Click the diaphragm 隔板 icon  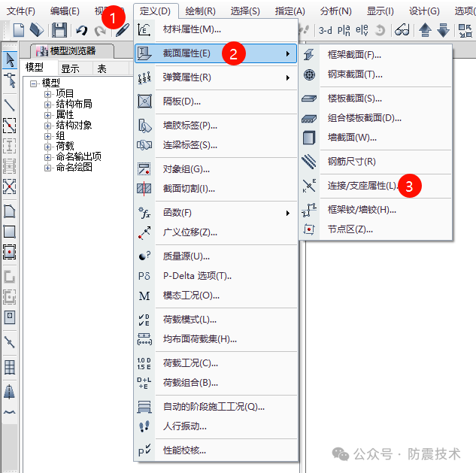[144, 101]
